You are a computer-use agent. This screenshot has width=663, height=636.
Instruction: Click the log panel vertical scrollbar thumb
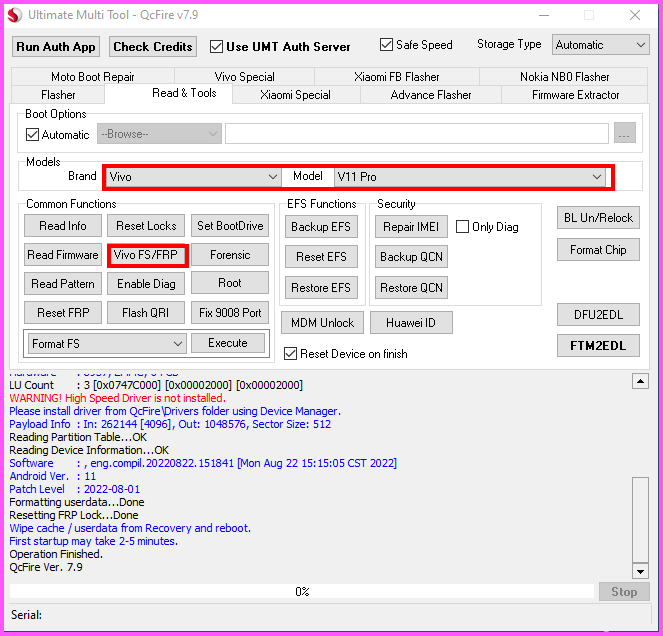[x=640, y=520]
